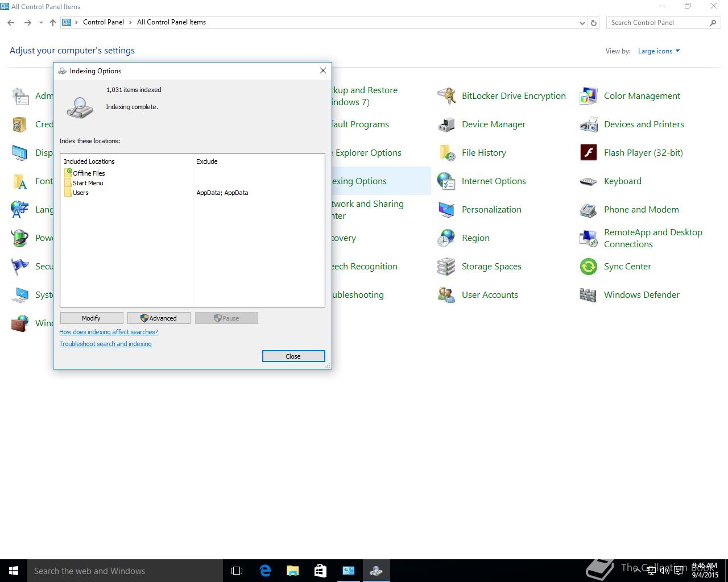
Task: Open Flash Player (32-bit) icon
Action: (x=589, y=153)
